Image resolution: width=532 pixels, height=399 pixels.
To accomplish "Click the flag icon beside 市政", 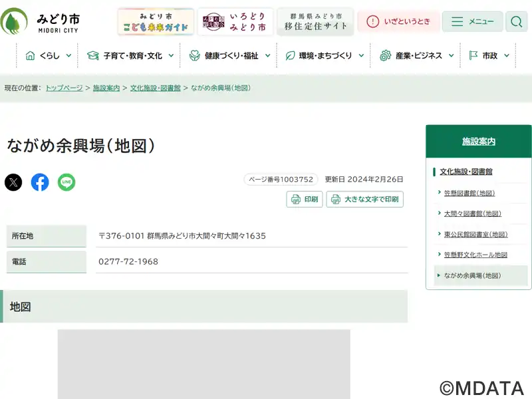I will pyautogui.click(x=473, y=55).
